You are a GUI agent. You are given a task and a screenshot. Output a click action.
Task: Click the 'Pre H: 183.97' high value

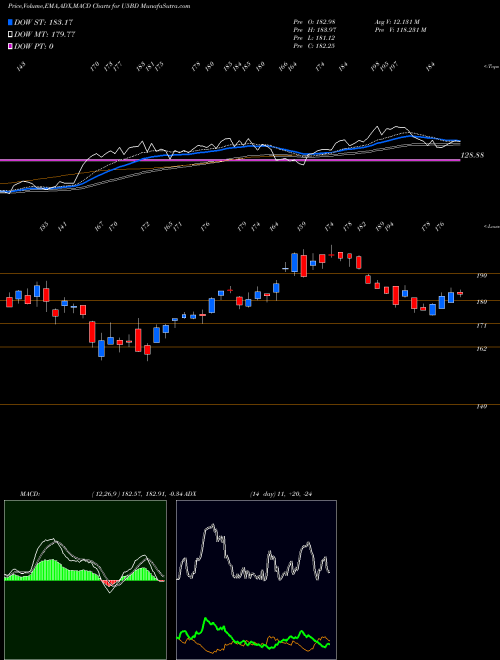click(x=314, y=30)
